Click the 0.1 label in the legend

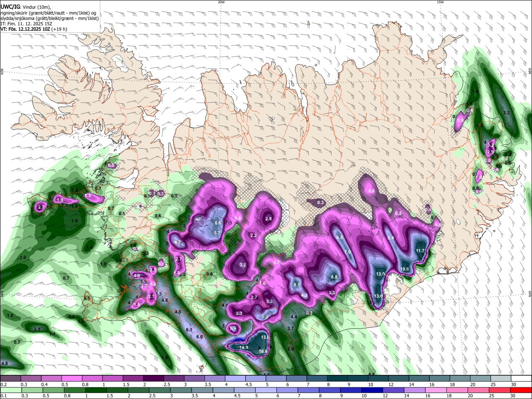tap(3, 396)
